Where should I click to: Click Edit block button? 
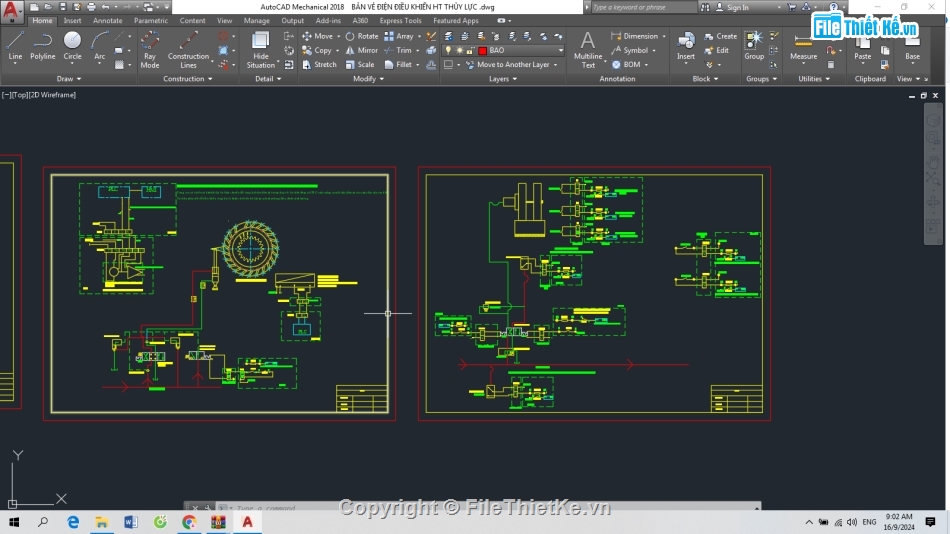click(x=717, y=50)
